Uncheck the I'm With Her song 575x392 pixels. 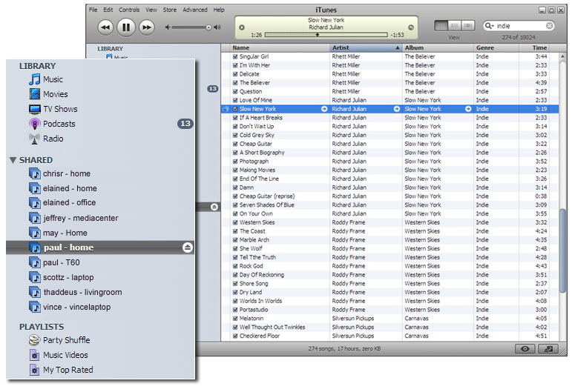pyautogui.click(x=235, y=65)
